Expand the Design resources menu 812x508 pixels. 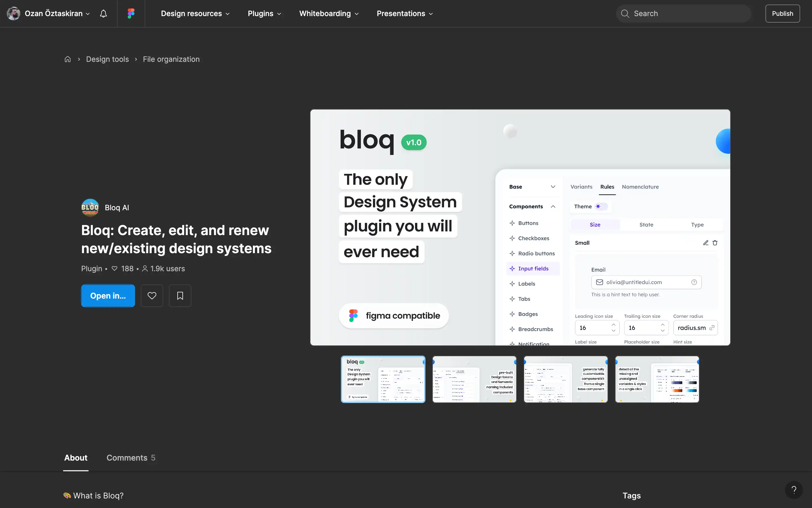coord(195,14)
